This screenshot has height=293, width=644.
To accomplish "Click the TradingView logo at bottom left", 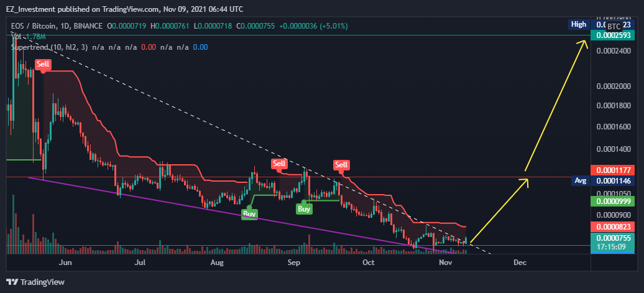I will [x=35, y=282].
